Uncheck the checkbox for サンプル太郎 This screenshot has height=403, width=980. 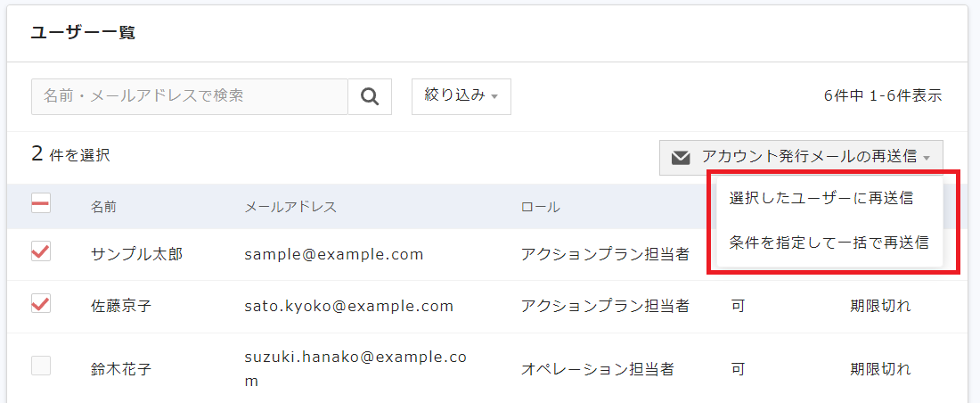click(x=41, y=252)
